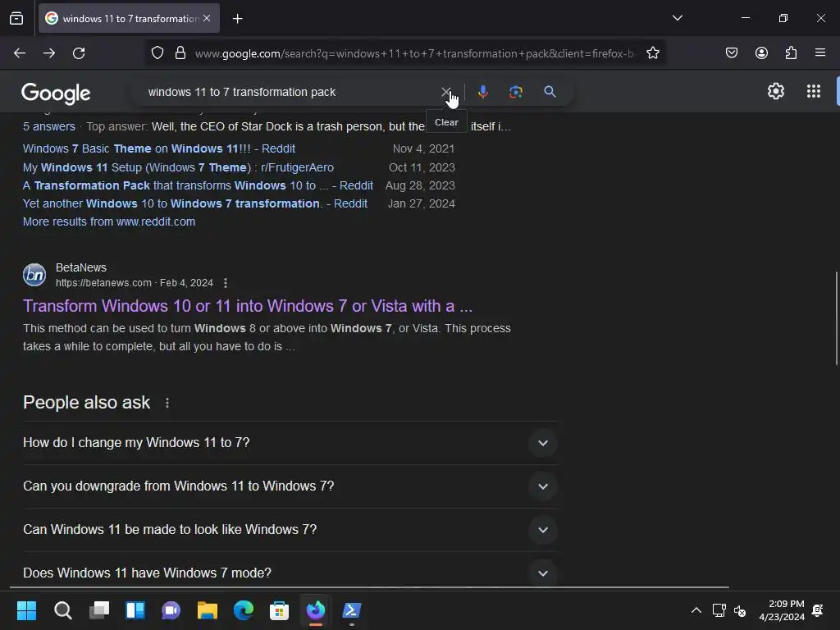Expand 'Can Windows 11 be made to look like Windows 7?'
This screenshot has width=840, height=630.
point(290,530)
